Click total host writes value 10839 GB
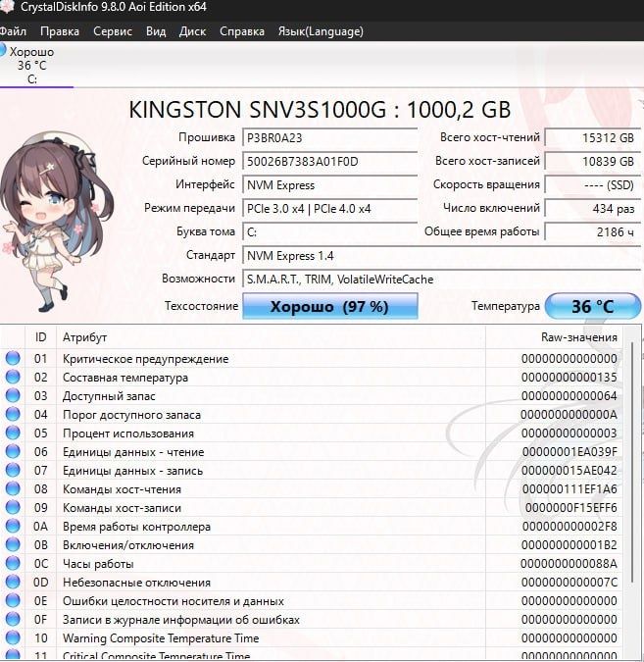Image resolution: width=644 pixels, height=662 pixels. tap(592, 162)
